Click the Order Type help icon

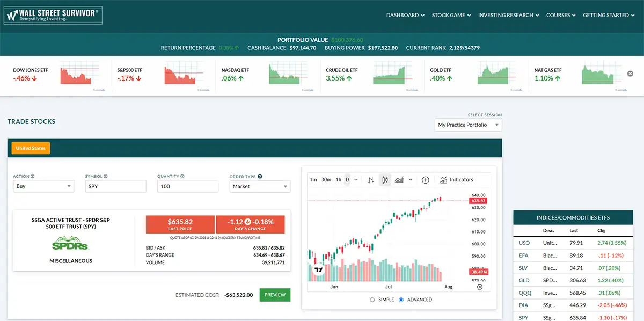[x=260, y=176]
